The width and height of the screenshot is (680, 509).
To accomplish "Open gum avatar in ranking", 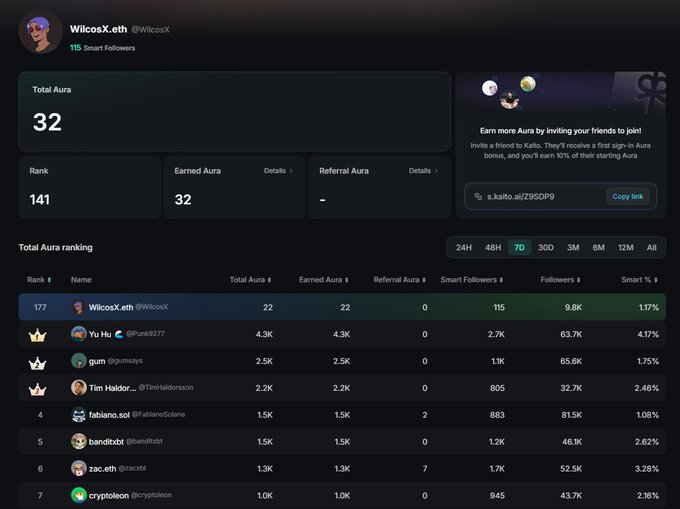I will click(x=78, y=361).
